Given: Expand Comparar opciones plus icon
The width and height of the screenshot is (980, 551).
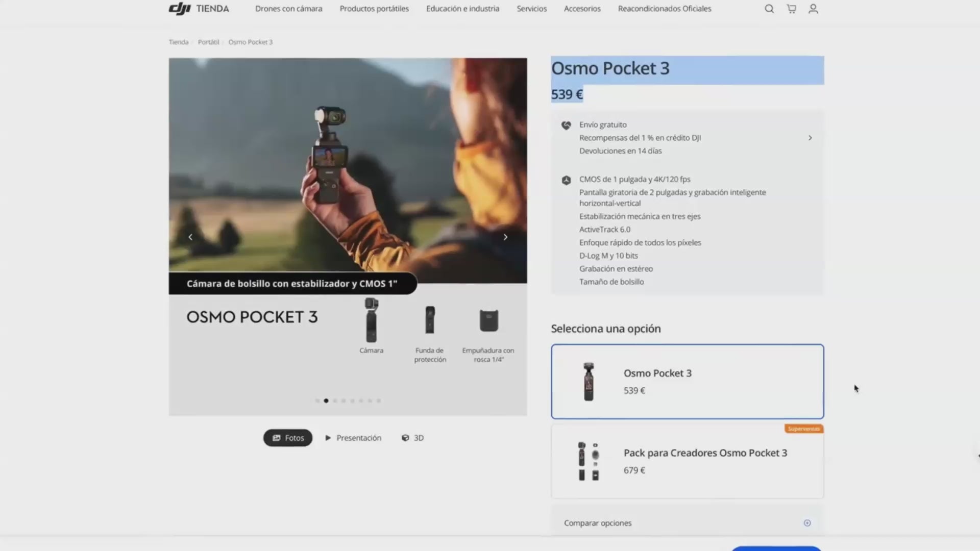Looking at the screenshot, I should (807, 523).
